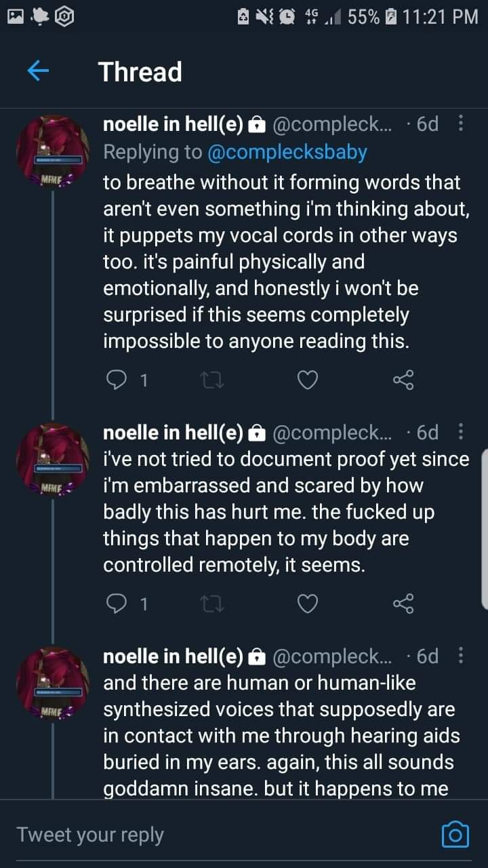Viewport: 488px width, 868px height.
Task: Open 'noelle in hell(e)' name on second tweet
Action: pyautogui.click(x=173, y=432)
